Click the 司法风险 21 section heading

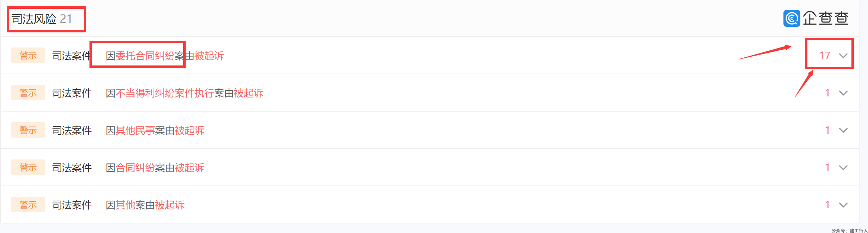coord(42,19)
